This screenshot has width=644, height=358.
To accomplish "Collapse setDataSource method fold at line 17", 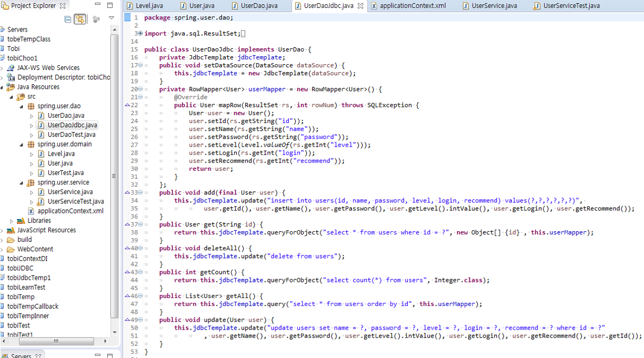I will 140,65.
